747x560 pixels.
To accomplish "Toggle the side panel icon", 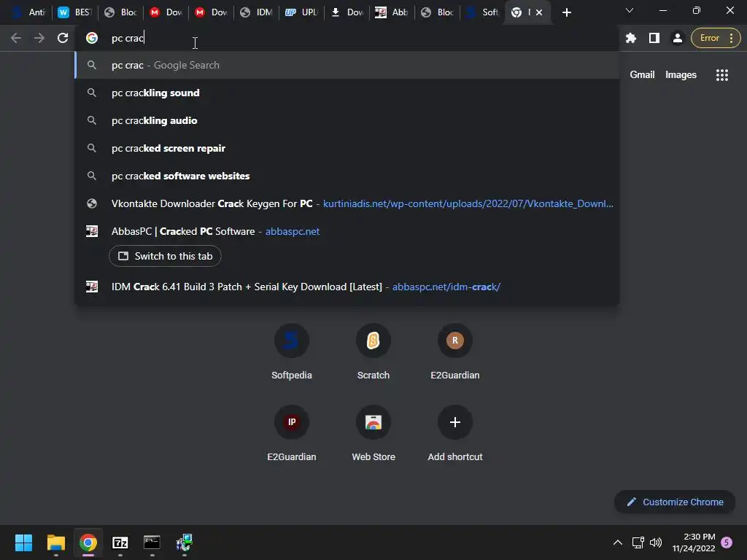I will point(654,38).
